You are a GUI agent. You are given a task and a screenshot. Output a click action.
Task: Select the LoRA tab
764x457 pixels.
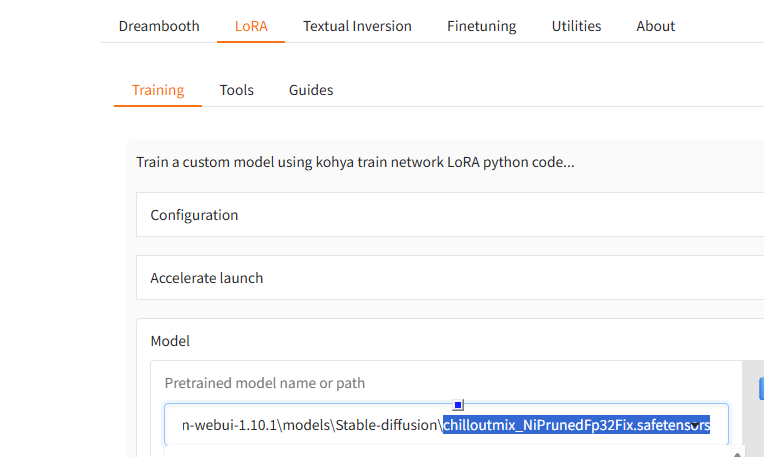coord(251,26)
